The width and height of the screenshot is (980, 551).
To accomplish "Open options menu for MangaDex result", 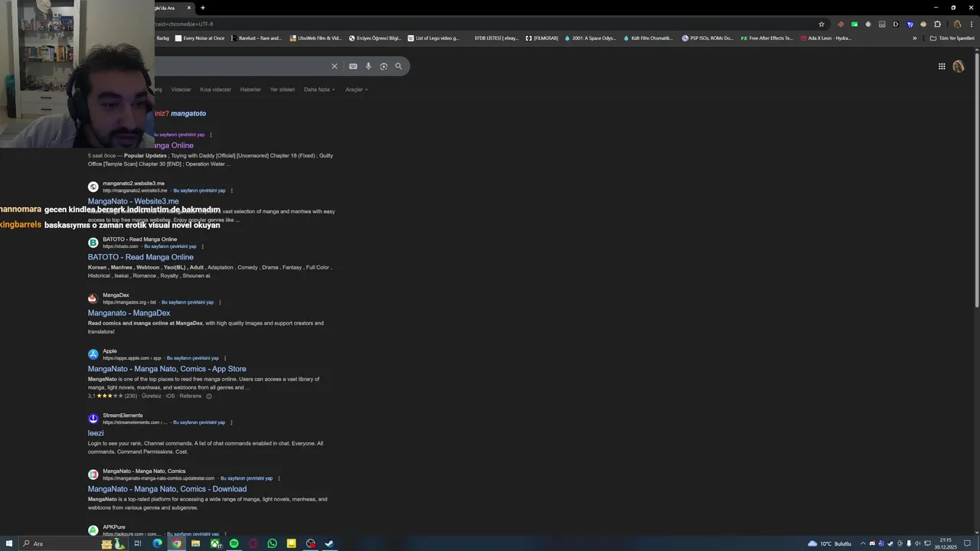I will click(220, 302).
